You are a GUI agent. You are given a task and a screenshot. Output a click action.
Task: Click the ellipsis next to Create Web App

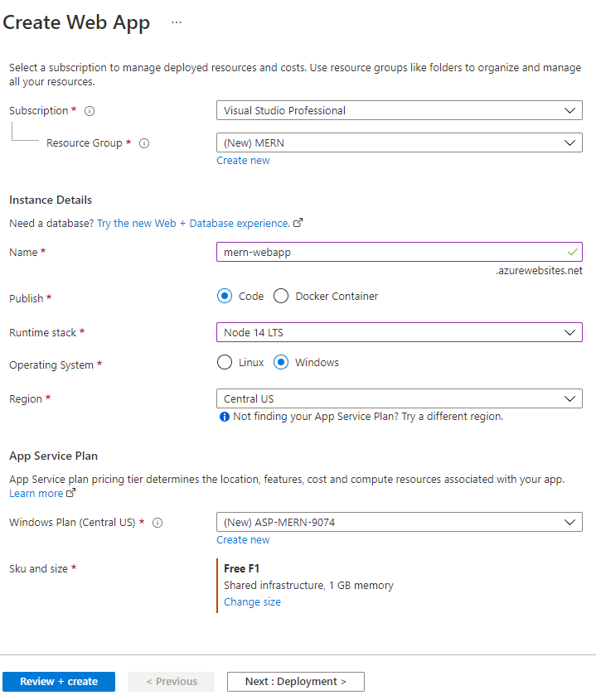click(176, 23)
